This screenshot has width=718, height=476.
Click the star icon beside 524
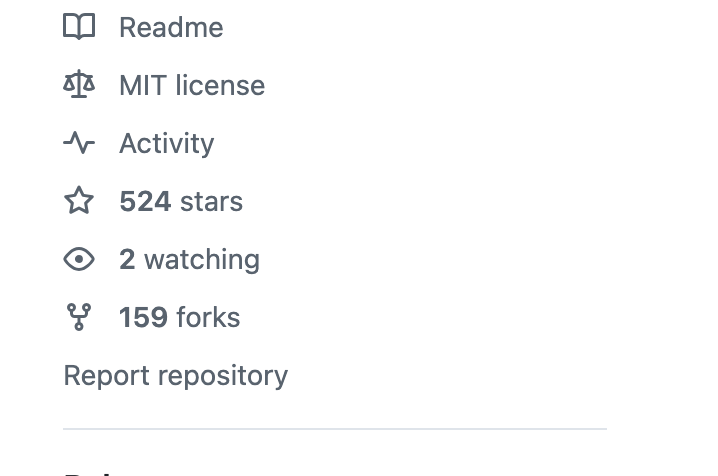point(79,201)
